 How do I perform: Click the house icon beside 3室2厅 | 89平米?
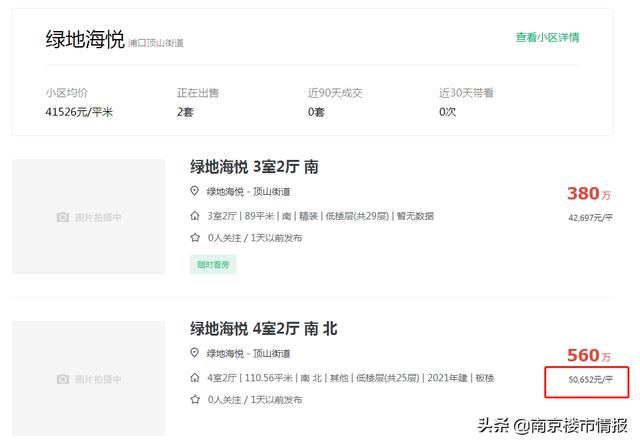pyautogui.click(x=195, y=215)
